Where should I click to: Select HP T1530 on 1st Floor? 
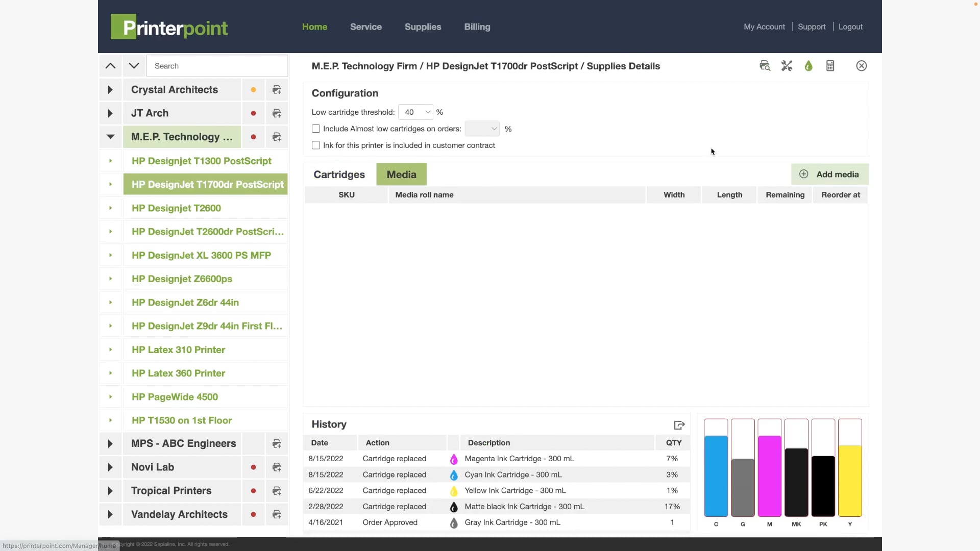coord(205,420)
